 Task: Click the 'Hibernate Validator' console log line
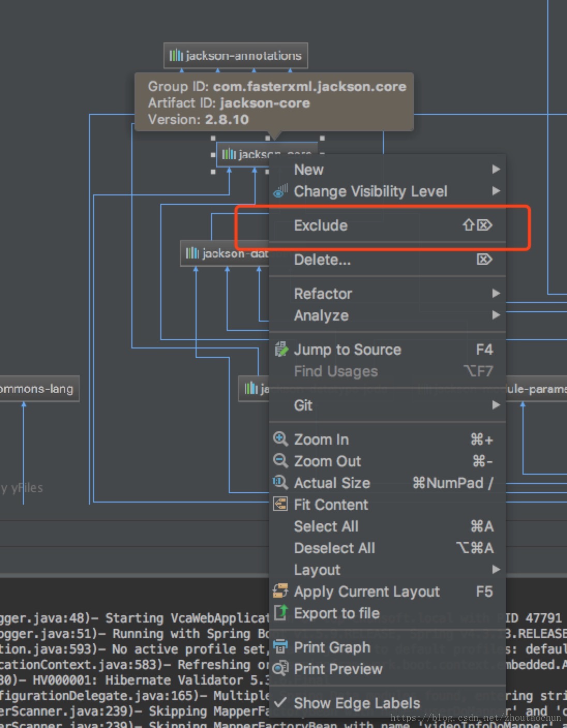point(135,680)
